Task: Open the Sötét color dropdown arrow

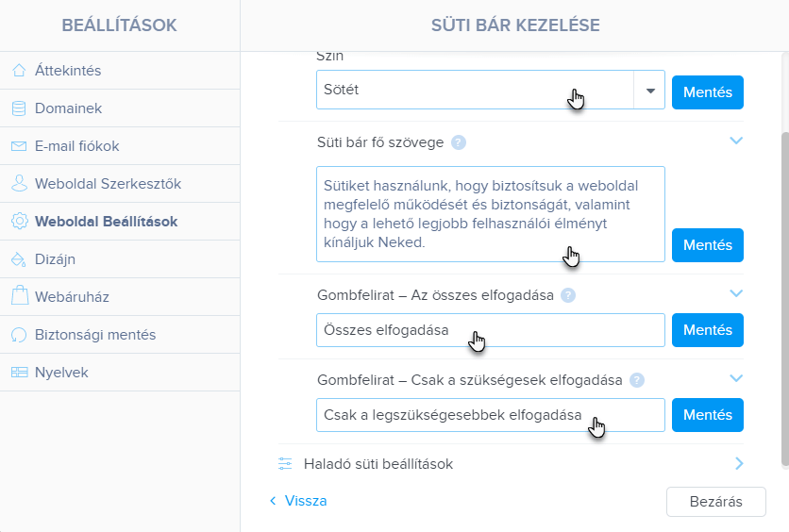Action: (x=649, y=90)
